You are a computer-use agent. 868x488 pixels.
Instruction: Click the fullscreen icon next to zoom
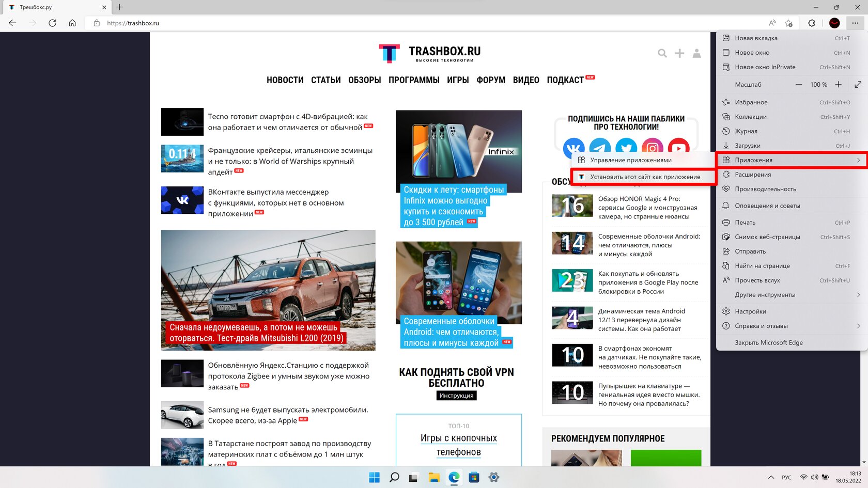click(858, 84)
